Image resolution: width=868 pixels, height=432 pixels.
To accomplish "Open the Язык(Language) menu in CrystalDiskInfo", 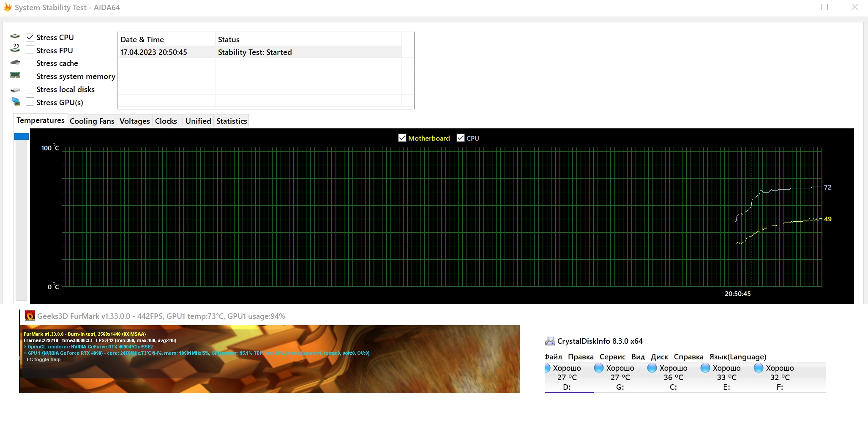I will (738, 357).
